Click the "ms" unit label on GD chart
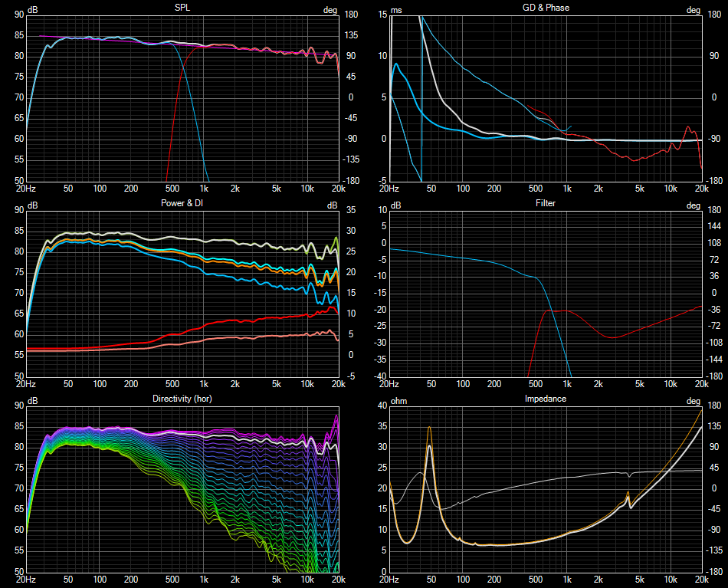The height and width of the screenshot is (588, 728). pyautogui.click(x=396, y=10)
